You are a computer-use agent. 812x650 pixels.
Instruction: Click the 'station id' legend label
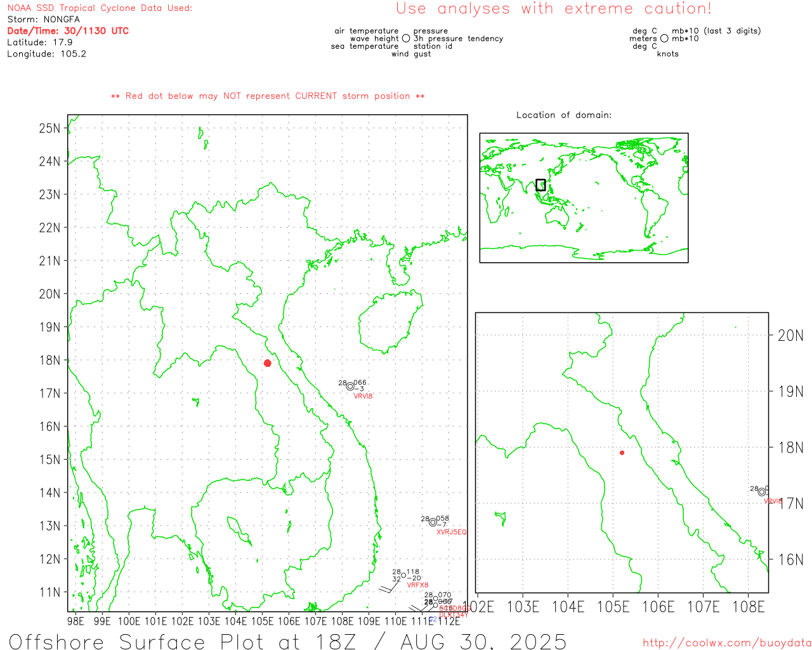(433, 46)
